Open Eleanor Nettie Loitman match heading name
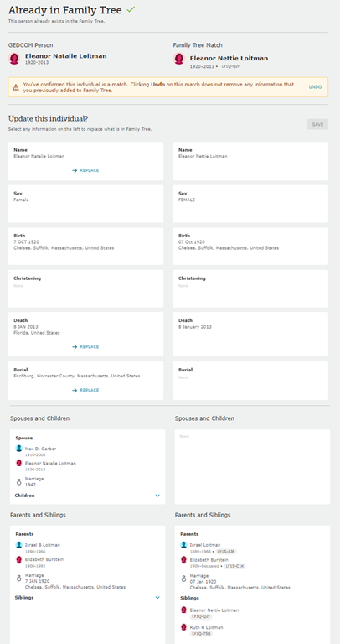 tap(229, 59)
